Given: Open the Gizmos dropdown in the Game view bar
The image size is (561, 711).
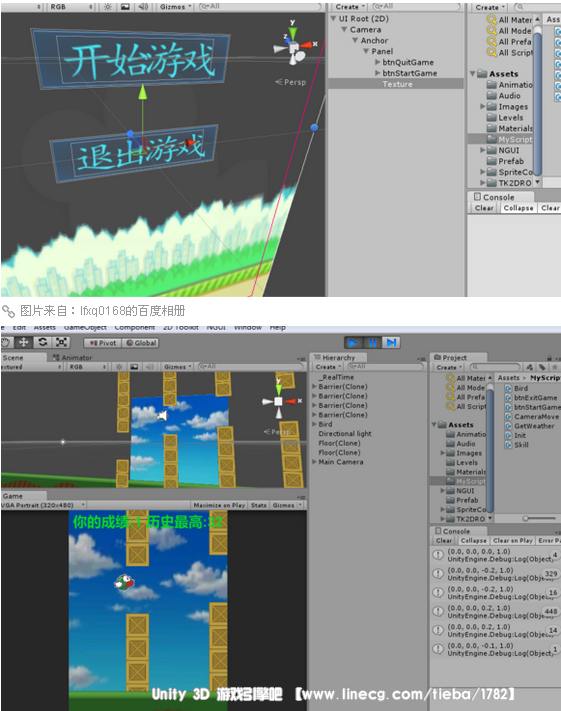Looking at the screenshot, I should [286, 505].
